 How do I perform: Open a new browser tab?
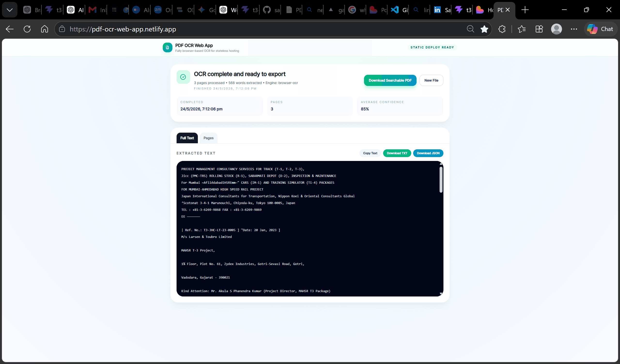coord(525,10)
